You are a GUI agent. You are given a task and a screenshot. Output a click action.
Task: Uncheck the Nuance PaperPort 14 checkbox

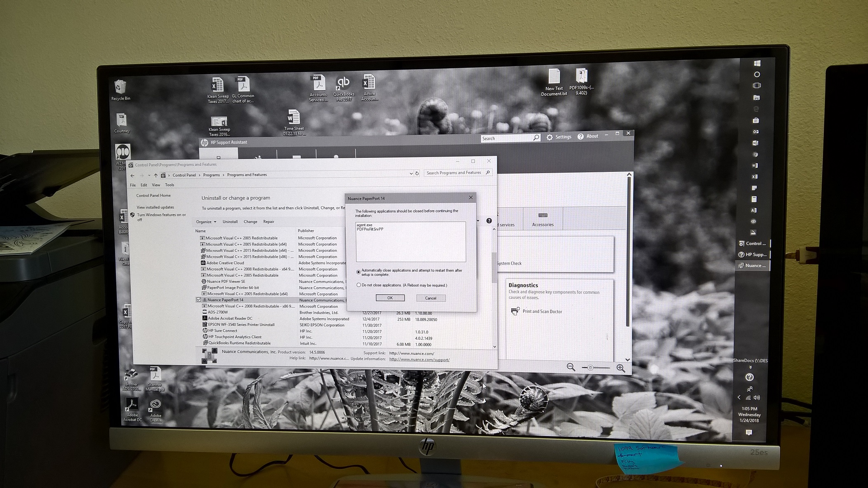point(199,300)
